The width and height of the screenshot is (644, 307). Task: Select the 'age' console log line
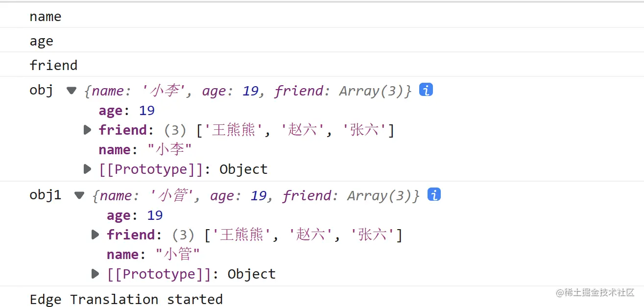tap(41, 41)
